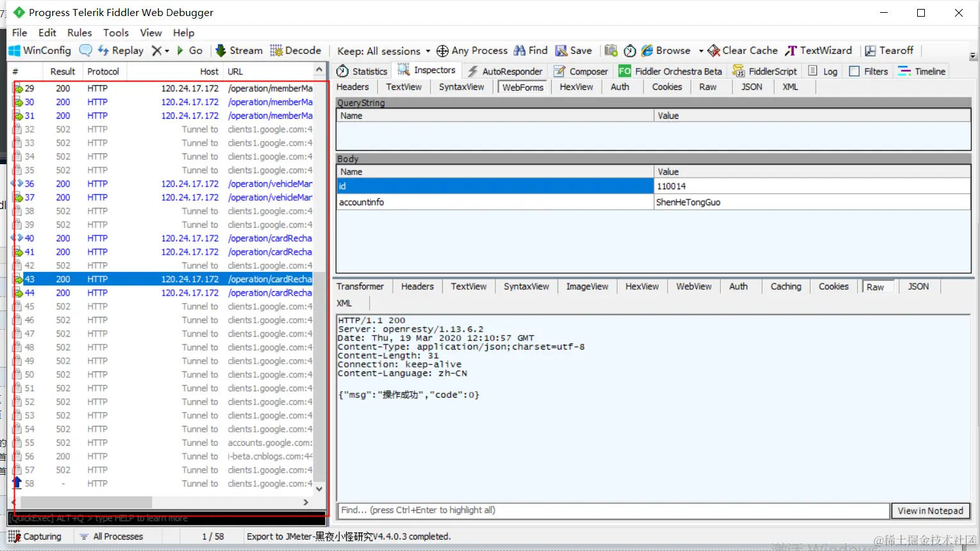Select the request HexView tab

pos(576,87)
